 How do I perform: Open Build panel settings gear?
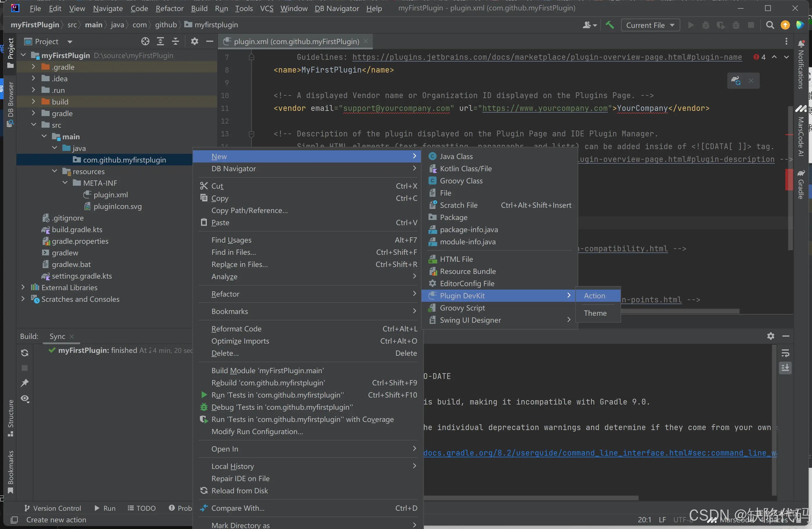(x=771, y=336)
